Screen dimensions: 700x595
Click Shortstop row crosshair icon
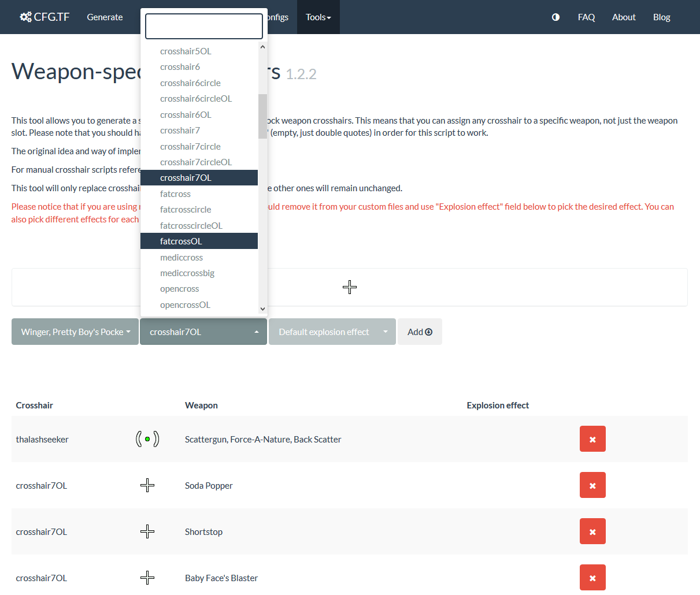click(147, 531)
